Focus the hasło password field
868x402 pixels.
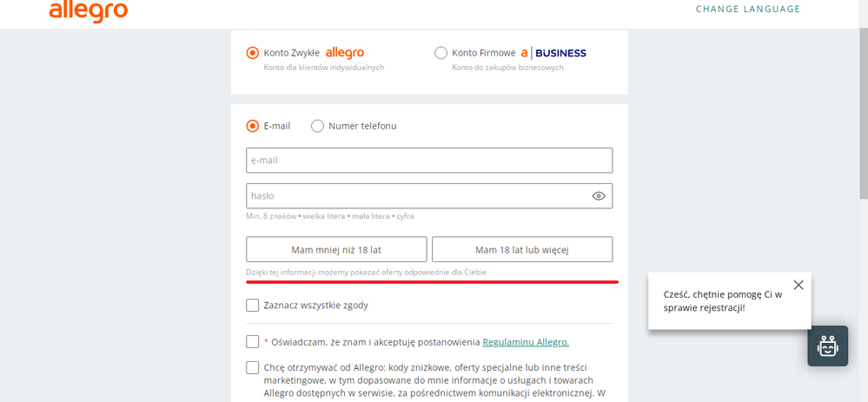[x=417, y=196]
